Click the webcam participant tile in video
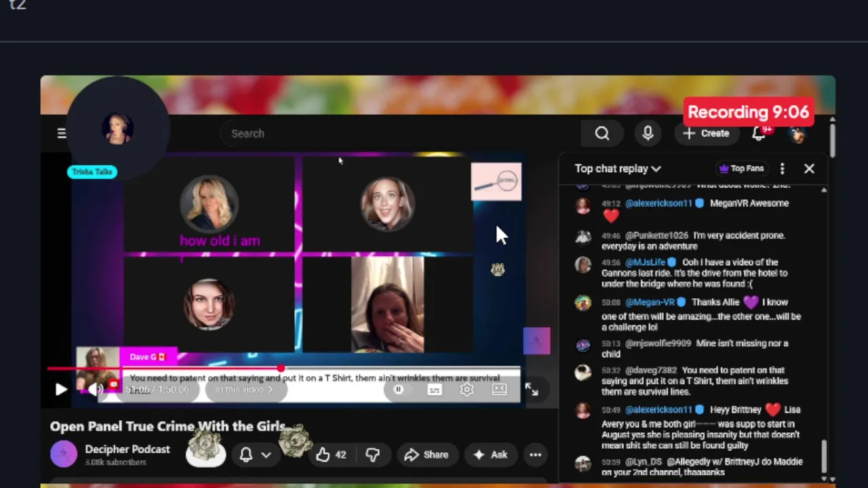The image size is (868, 488). pyautogui.click(x=387, y=304)
